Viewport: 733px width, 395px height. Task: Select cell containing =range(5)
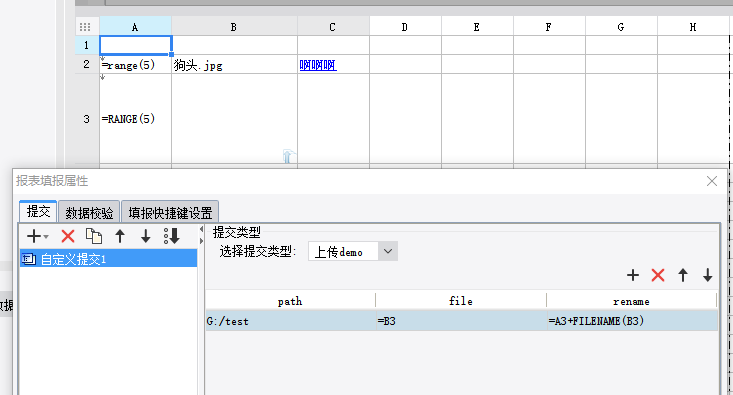click(x=135, y=65)
